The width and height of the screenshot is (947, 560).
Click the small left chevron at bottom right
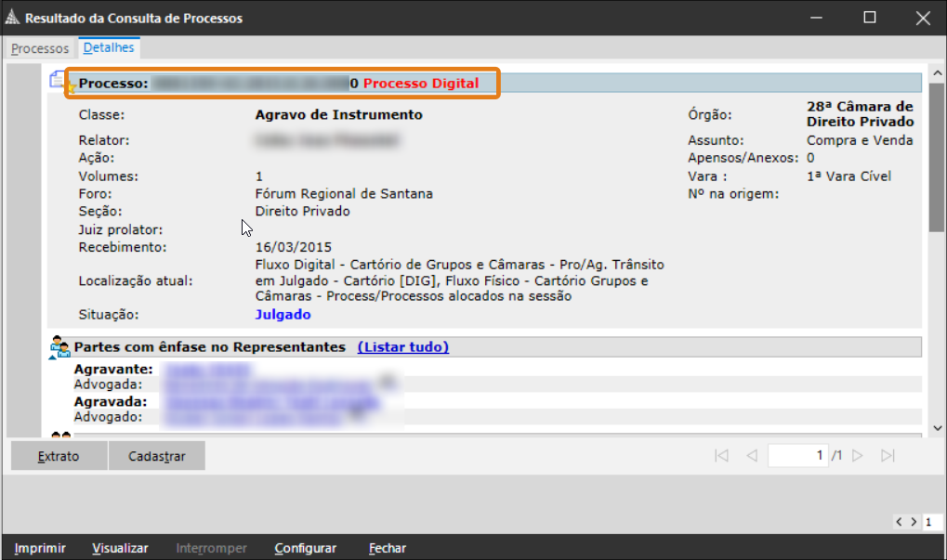point(900,523)
